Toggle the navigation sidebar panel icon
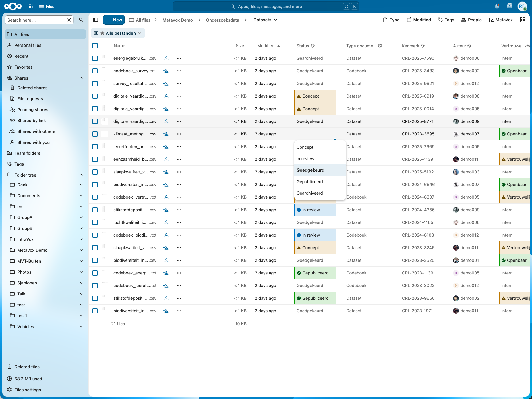532x399 pixels. [x=96, y=20]
